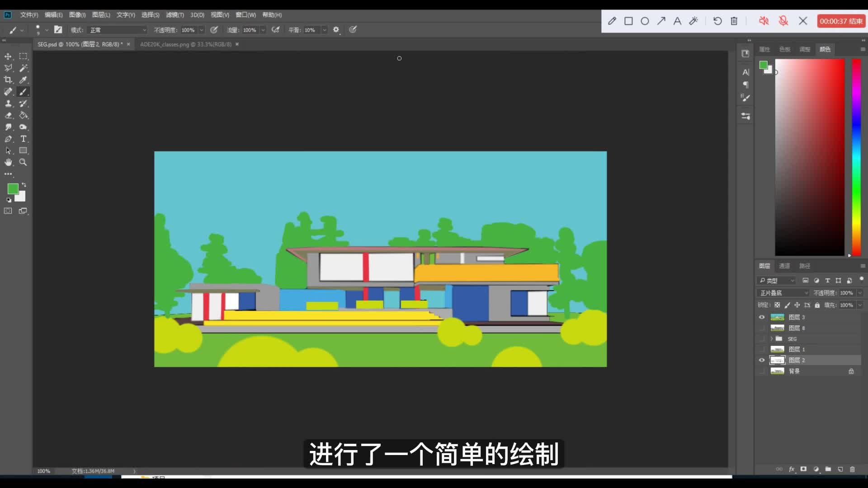Click the green foreground color swatch
The width and height of the screenshot is (868, 488).
(13, 188)
